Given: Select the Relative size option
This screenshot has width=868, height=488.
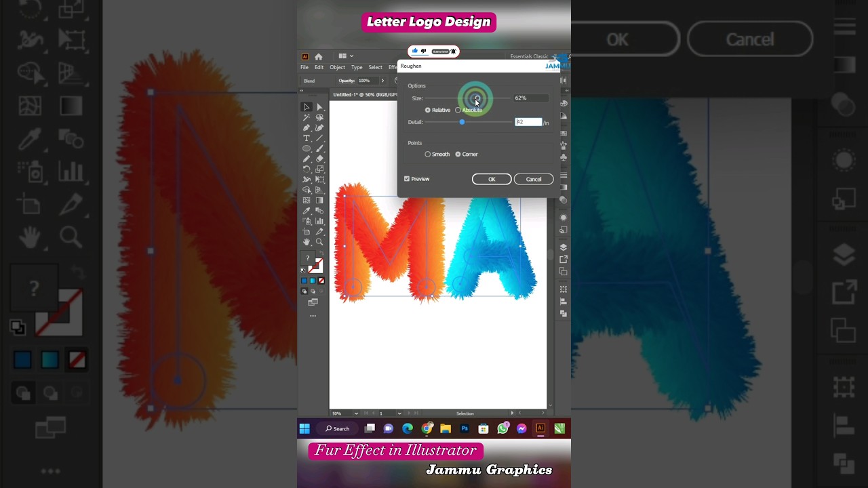Looking at the screenshot, I should point(437,110).
